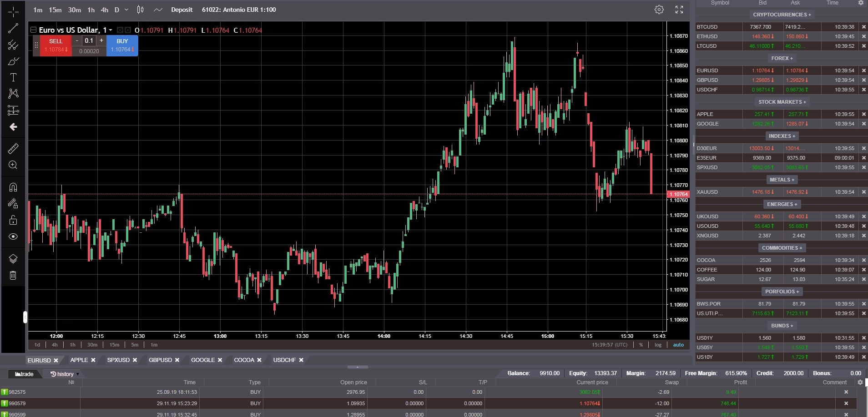Delete drawings with the trash icon
The image size is (868, 417).
13,275
